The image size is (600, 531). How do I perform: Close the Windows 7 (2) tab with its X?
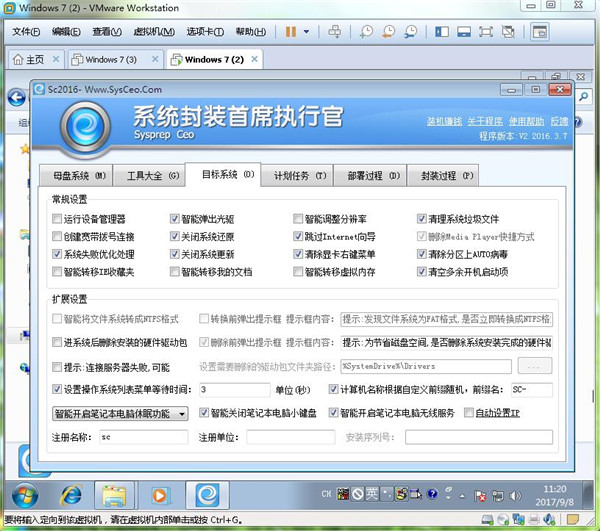click(254, 59)
